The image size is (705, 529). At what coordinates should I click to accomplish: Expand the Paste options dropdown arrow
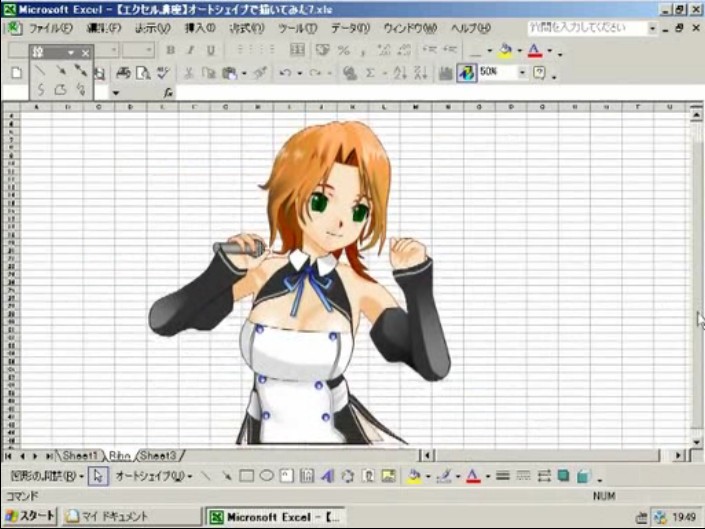[244, 73]
